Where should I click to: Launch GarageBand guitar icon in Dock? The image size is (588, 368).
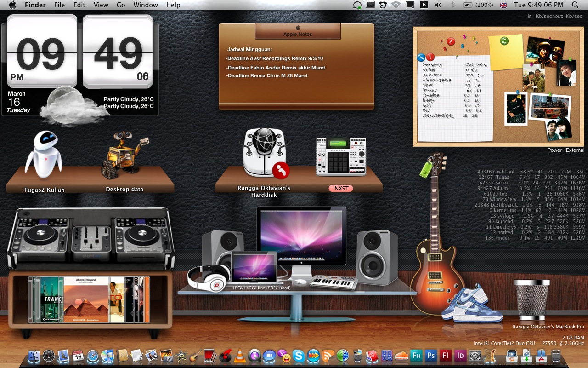pos(195,356)
